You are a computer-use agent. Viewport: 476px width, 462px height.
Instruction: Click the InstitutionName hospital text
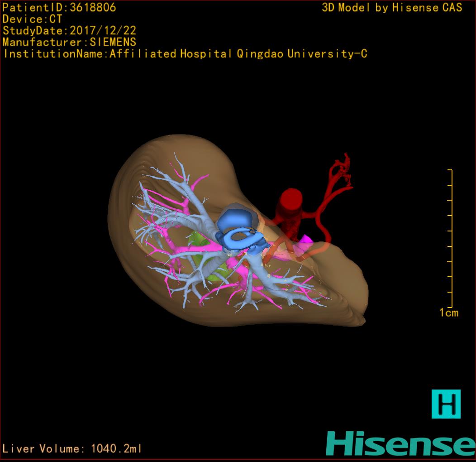(185, 54)
